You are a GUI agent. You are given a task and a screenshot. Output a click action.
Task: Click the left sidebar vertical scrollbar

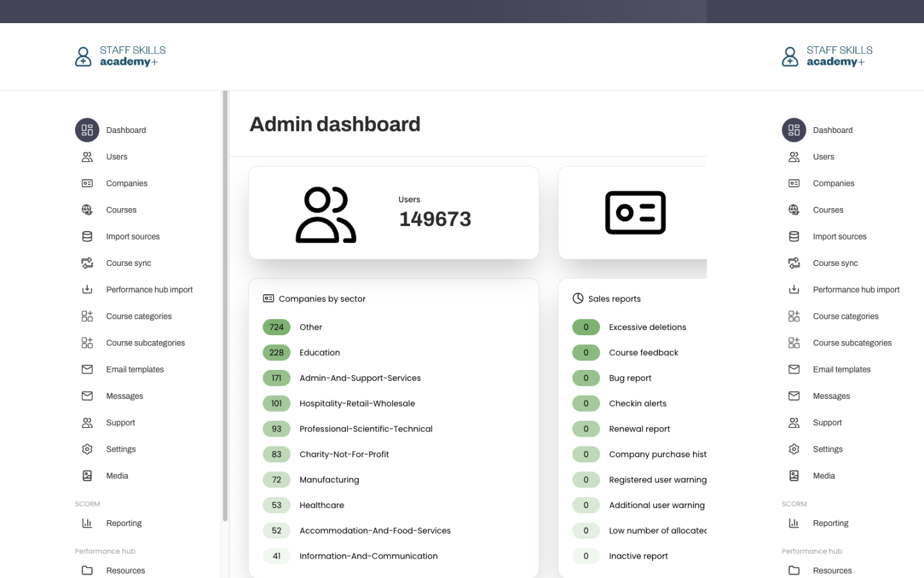[225, 306]
